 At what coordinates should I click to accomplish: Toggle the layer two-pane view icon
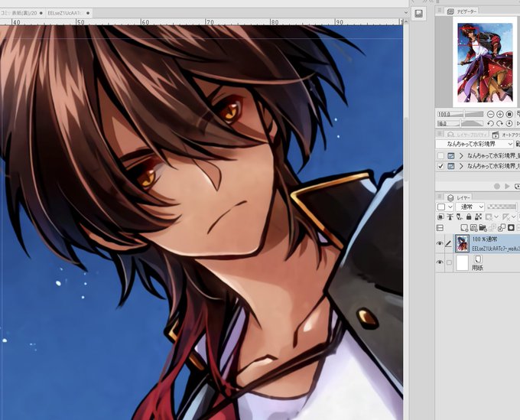point(440,227)
